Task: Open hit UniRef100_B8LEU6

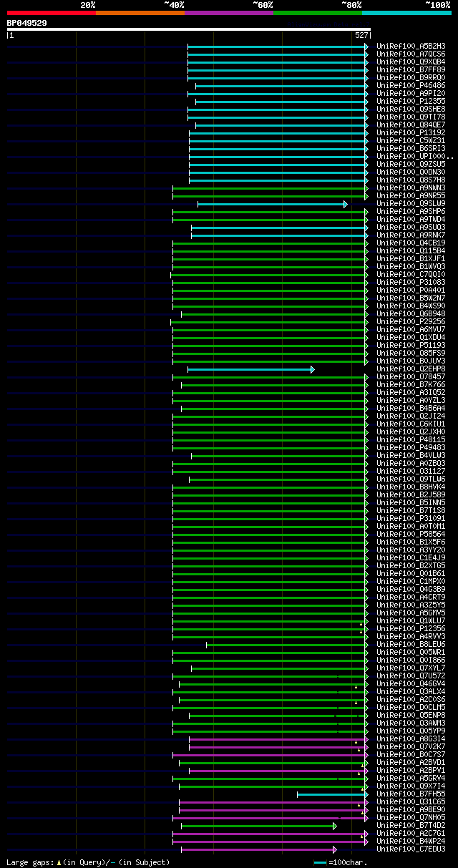Action: pos(411,644)
